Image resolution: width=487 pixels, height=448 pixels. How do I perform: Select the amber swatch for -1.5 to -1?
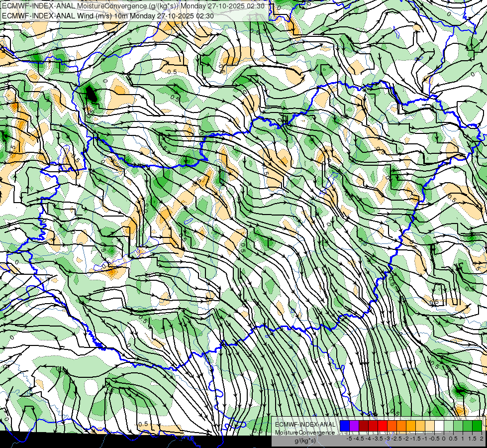411,426
